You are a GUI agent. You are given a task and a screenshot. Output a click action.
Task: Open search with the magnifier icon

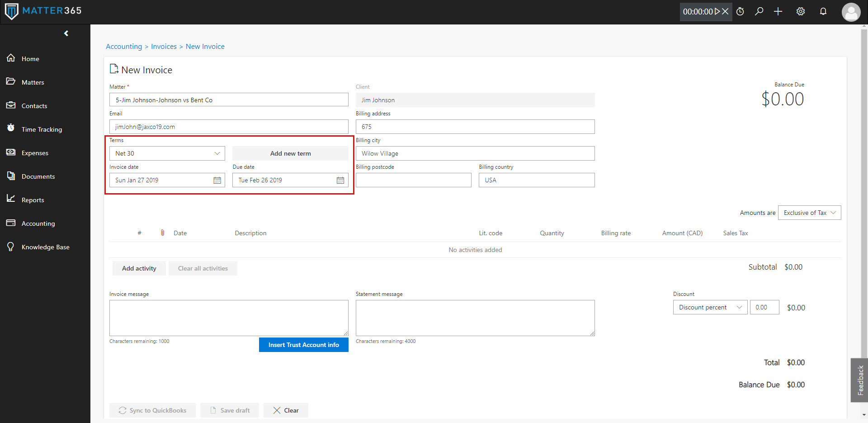click(759, 12)
